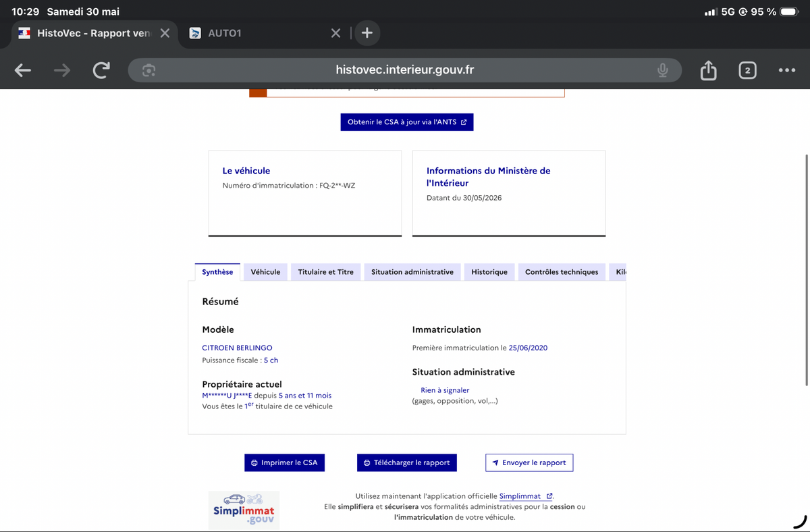Go back to the previous page
Screen dimensions: 810x532
23,70
